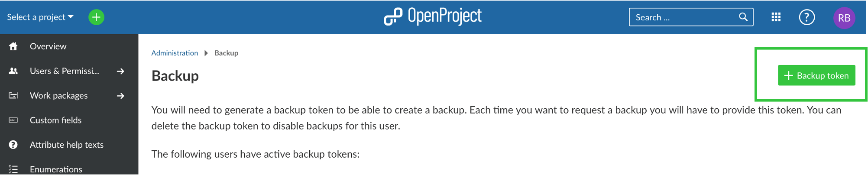
Task: Open the modules grid menu icon
Action: 776,17
